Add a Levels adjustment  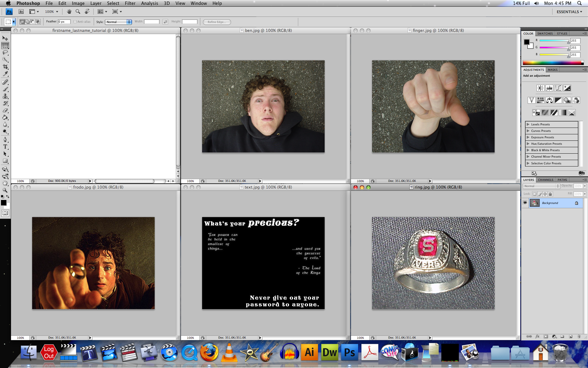click(549, 88)
